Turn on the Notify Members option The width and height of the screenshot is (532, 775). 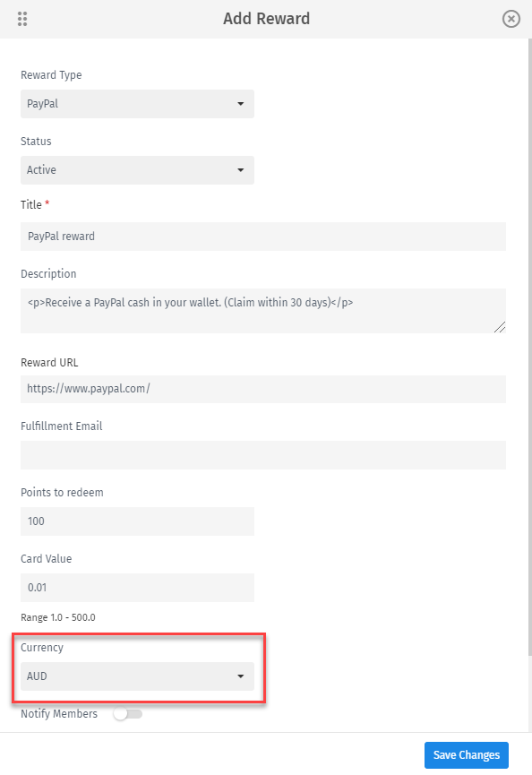[x=127, y=713]
